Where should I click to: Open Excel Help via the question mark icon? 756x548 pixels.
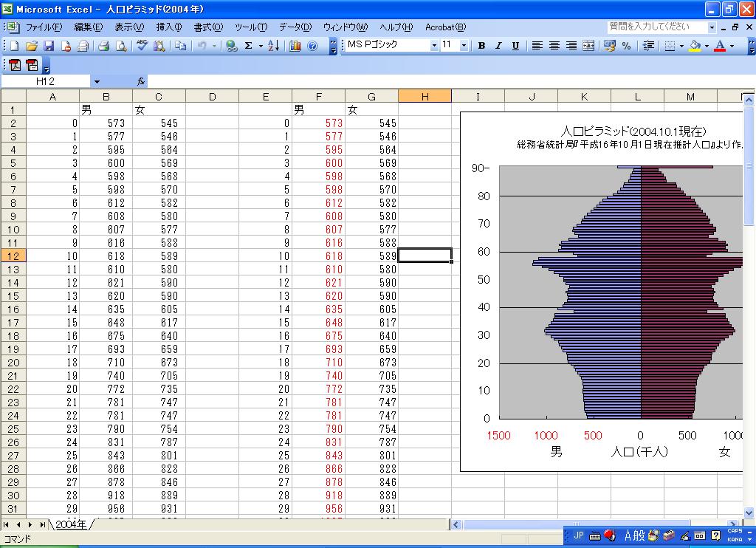point(312,46)
